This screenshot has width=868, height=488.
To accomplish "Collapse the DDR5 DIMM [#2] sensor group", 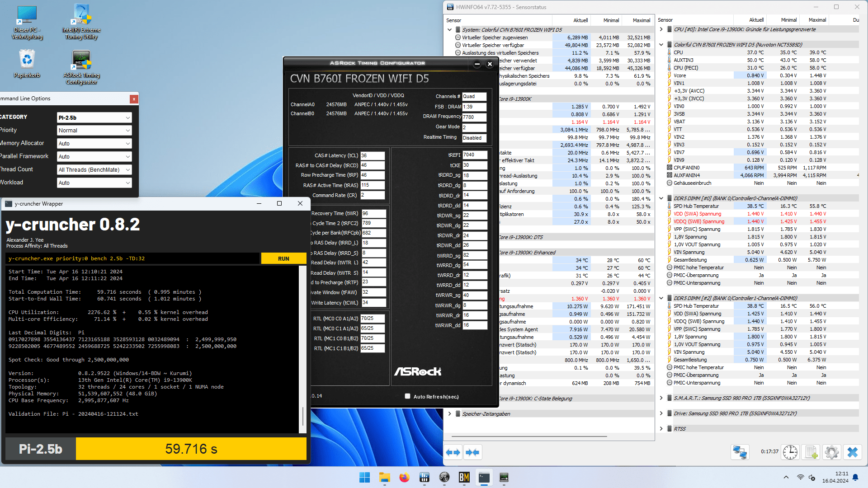I will pyautogui.click(x=661, y=298).
